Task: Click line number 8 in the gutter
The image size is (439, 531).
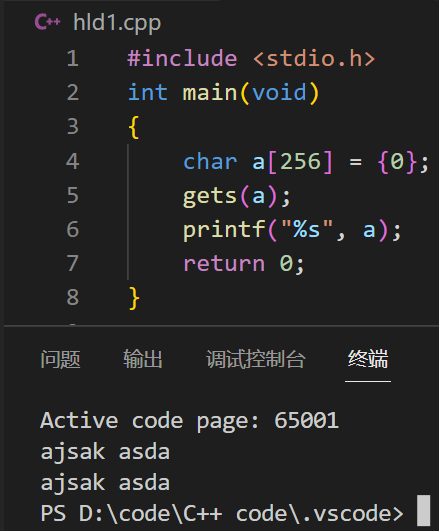Action: (73, 298)
